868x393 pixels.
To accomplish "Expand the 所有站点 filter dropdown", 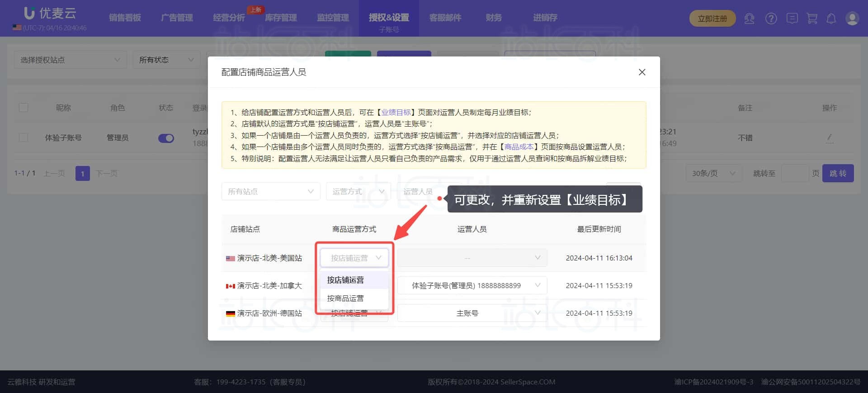I will 270,191.
